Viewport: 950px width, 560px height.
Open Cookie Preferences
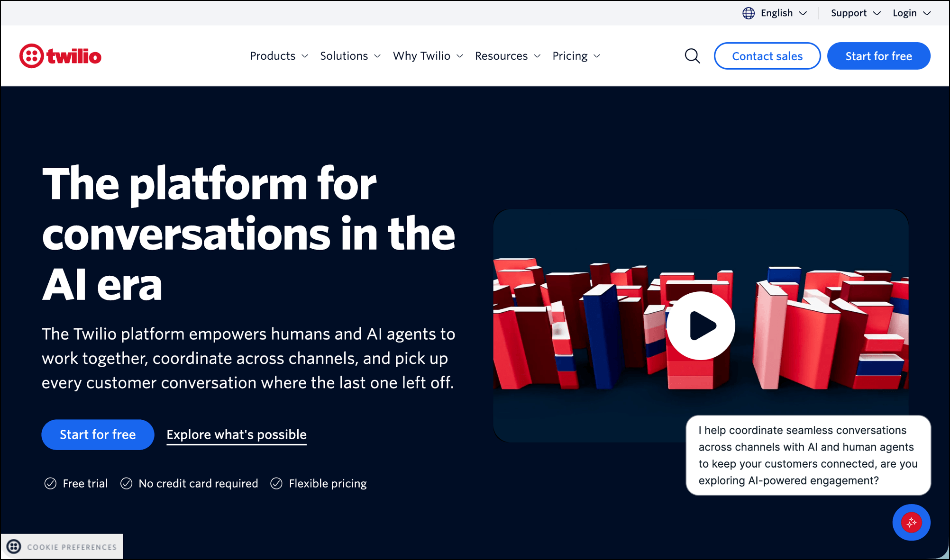(62, 547)
